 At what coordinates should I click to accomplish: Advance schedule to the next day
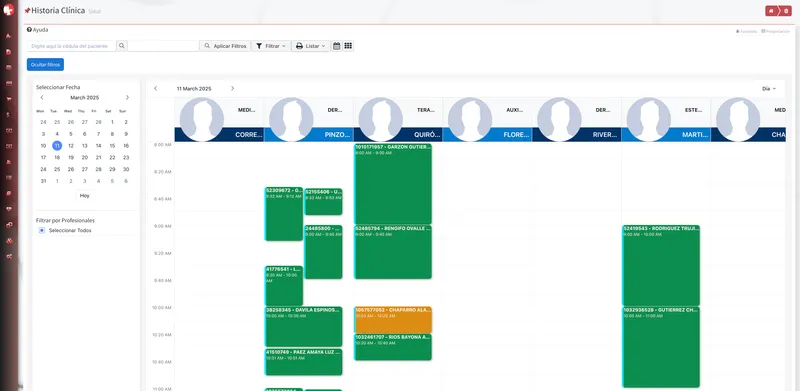point(232,88)
